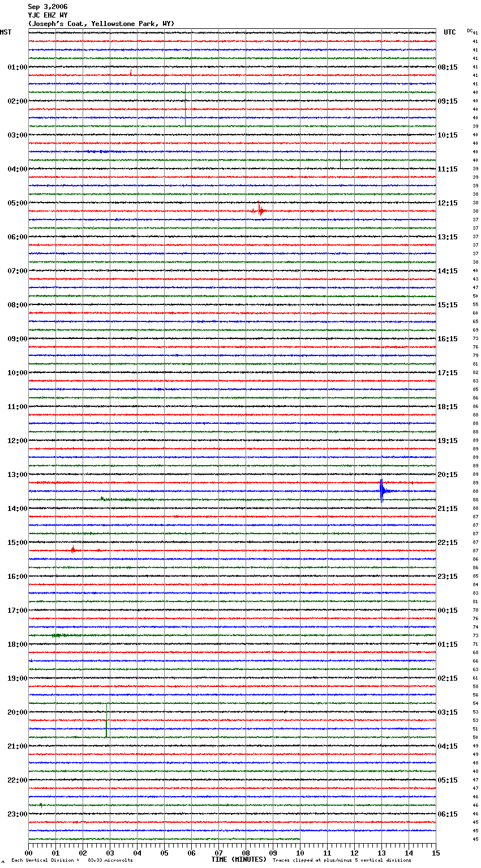The image size is (481, 868).
Task: Click the Joseph's Coat, Yellowstone Park location title
Action: pos(101,24)
